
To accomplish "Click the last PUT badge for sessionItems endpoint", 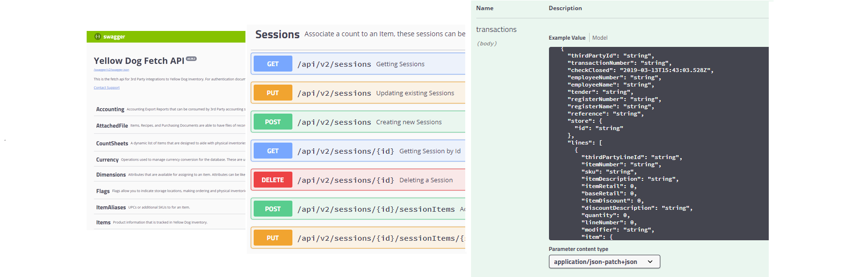I will pos(273,238).
